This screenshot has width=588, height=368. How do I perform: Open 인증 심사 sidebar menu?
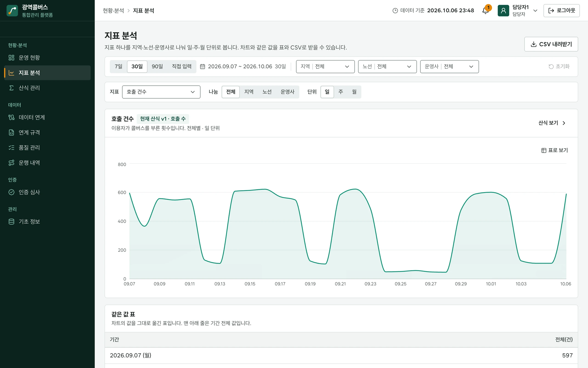47,192
